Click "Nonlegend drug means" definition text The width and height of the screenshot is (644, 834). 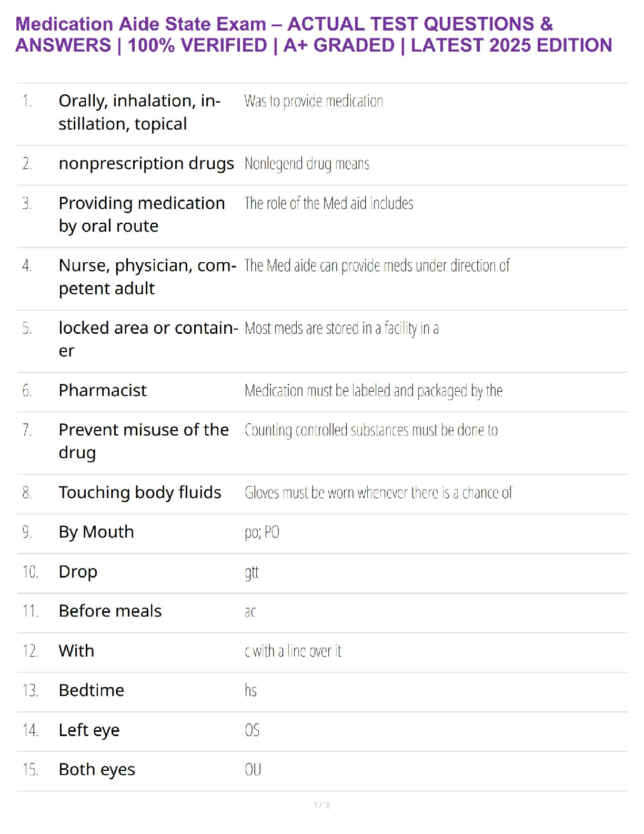pos(307,164)
